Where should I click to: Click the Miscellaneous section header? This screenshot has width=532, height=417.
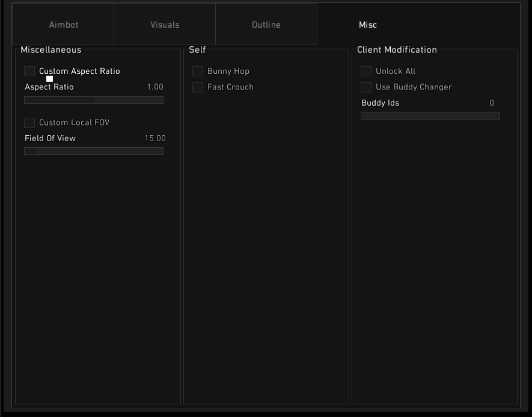[x=50, y=50]
